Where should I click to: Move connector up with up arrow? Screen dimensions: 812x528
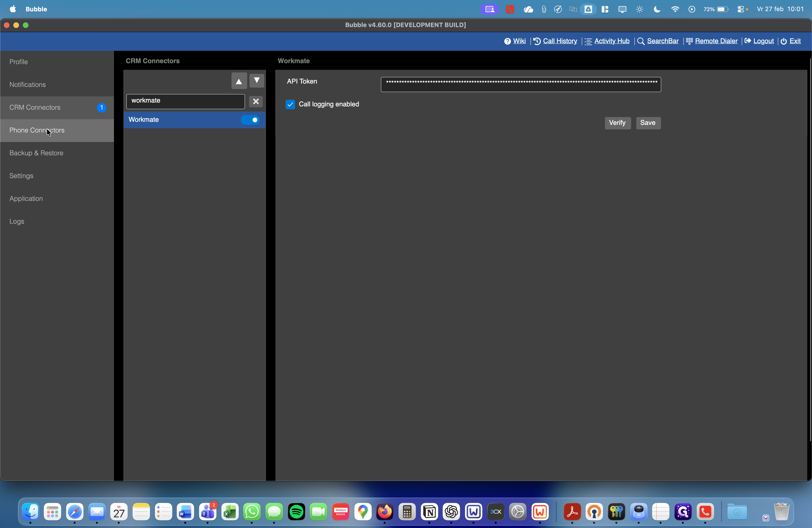pos(239,81)
